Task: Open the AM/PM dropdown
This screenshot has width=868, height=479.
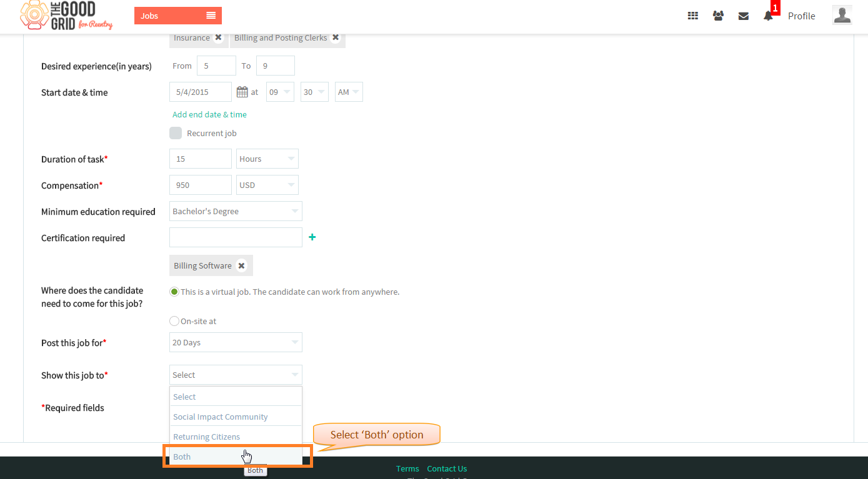Action: pos(349,92)
